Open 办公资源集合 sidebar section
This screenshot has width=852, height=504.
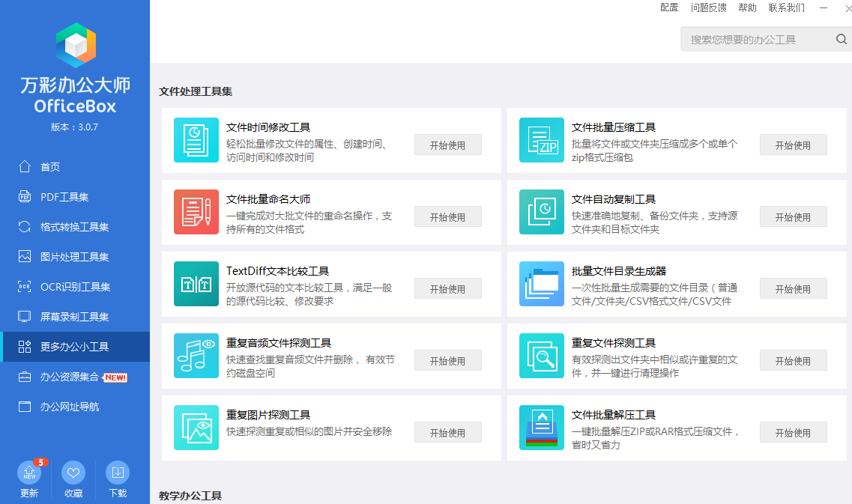[x=75, y=377]
